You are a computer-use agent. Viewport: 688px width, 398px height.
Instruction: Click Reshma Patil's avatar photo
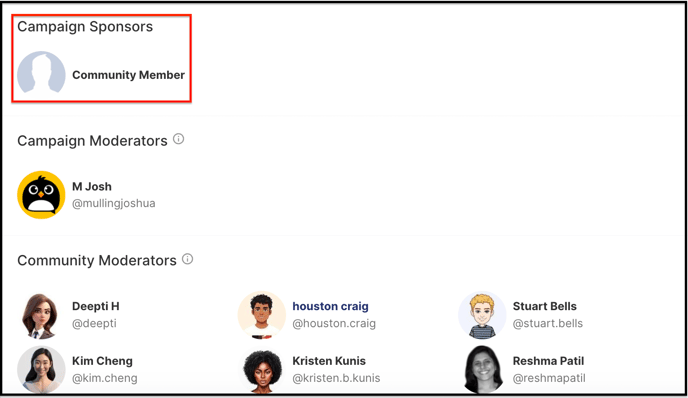pyautogui.click(x=483, y=369)
